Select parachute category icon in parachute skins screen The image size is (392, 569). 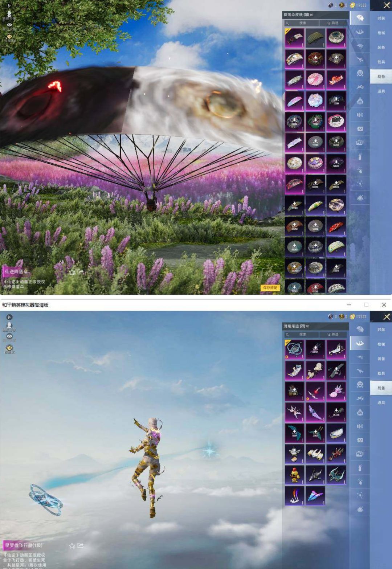click(x=360, y=18)
